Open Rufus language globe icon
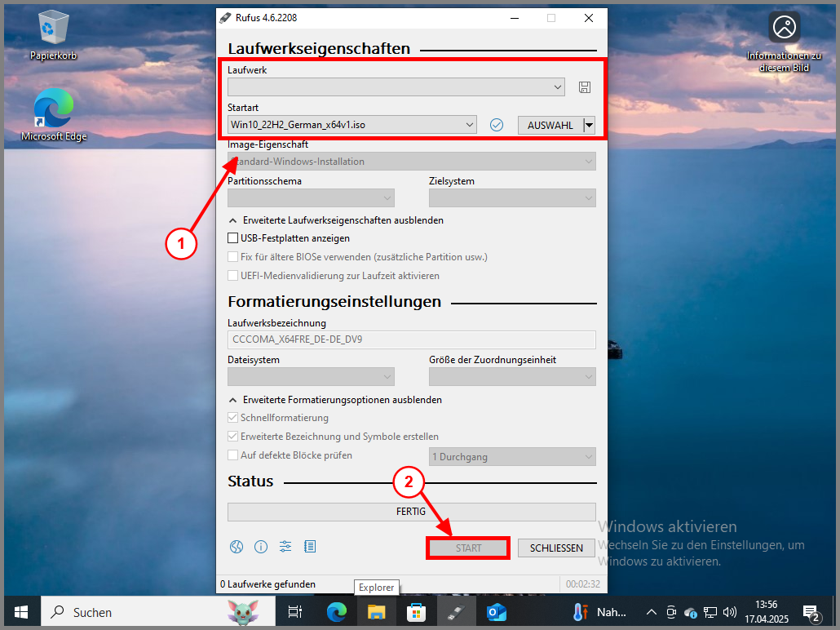Viewport: 840px width, 630px height. 237,547
